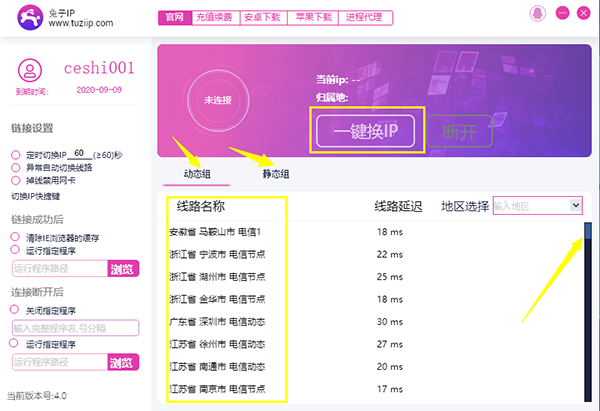Select the 广东省 深圳市 电信动态 line
Viewport: 600px width, 411px height.
(219, 321)
